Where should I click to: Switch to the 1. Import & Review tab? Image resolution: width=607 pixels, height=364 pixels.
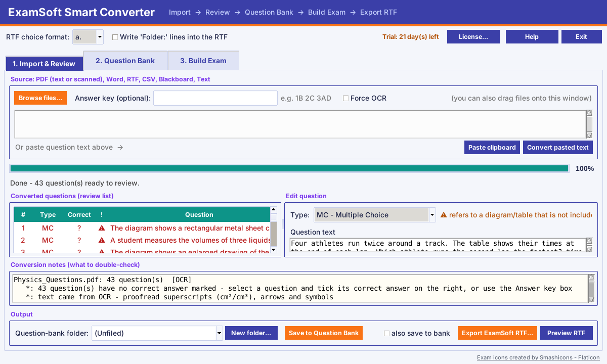pyautogui.click(x=44, y=64)
